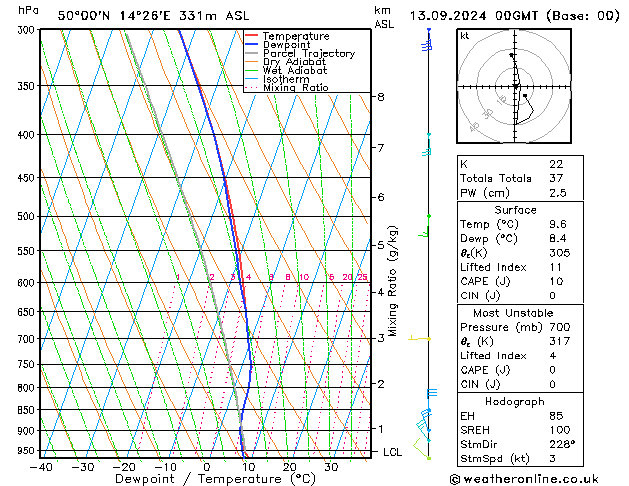Click the station coordinates '50°00'N 14°26'E 331m ASL'

click(x=153, y=16)
